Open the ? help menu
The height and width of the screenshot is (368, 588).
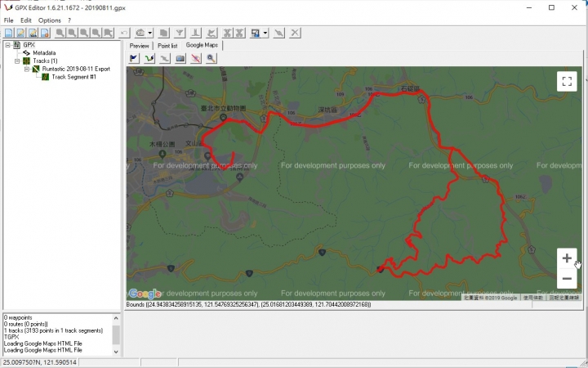point(69,20)
